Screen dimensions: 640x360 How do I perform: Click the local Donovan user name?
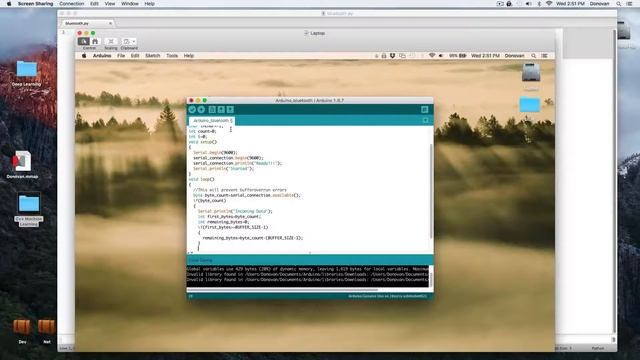point(599,4)
